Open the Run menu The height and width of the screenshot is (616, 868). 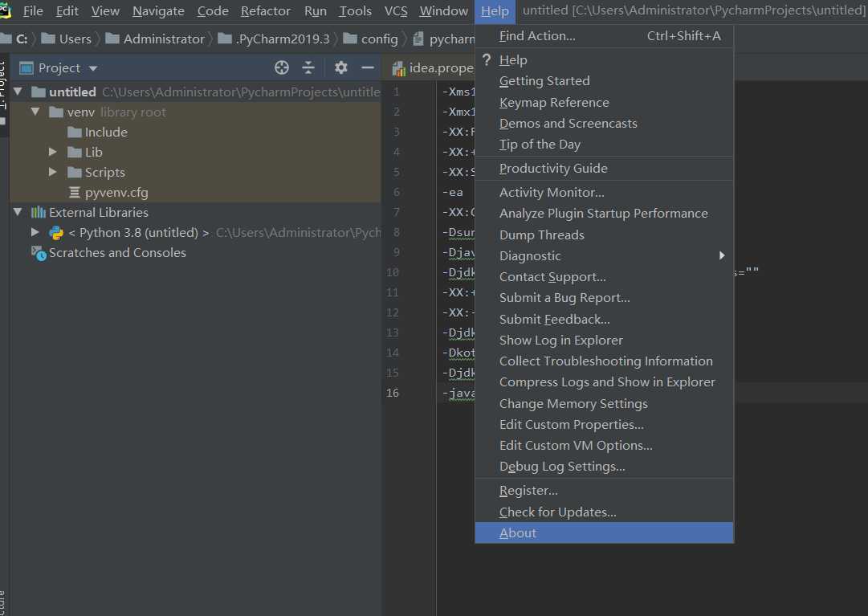pyautogui.click(x=316, y=11)
